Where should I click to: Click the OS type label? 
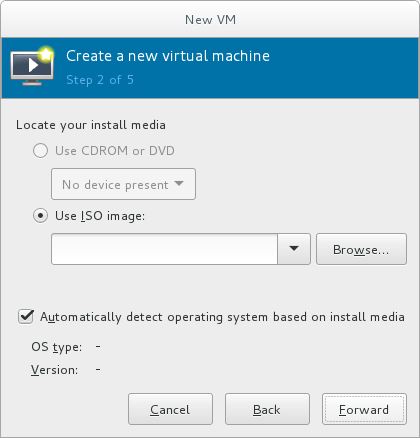coord(56,347)
